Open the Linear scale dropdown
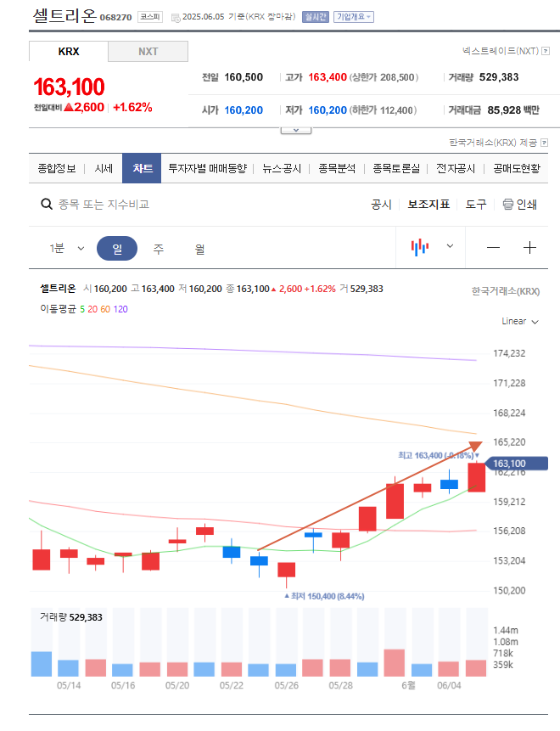 [x=520, y=321]
